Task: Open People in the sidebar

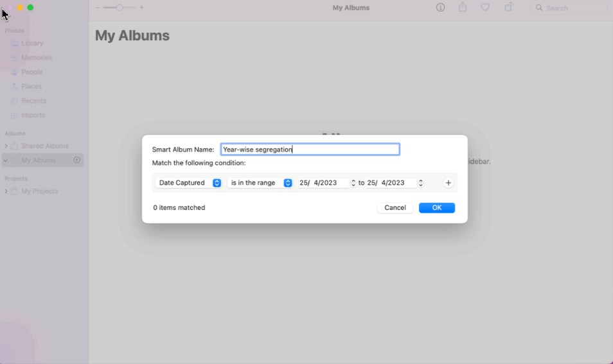Action: [31, 73]
